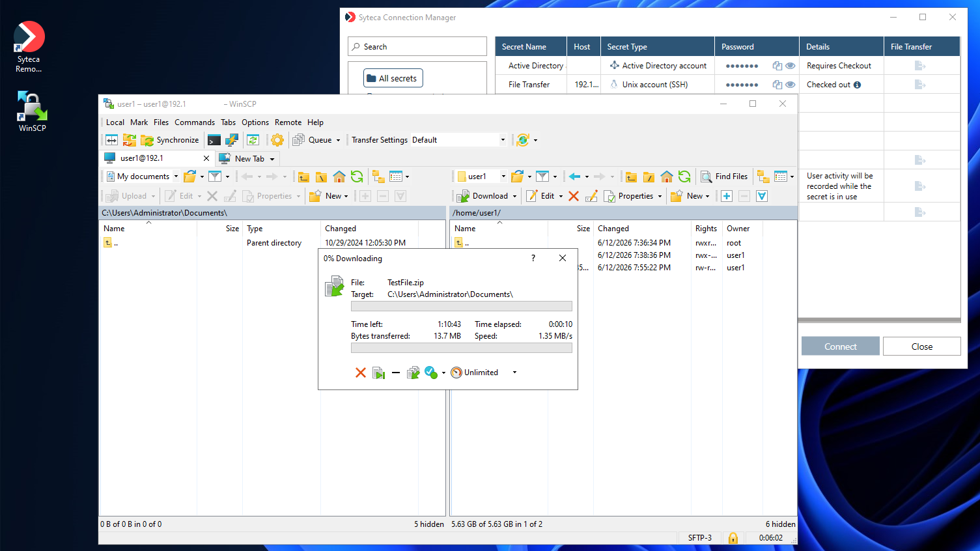980x551 pixels.
Task: Sort remote panel by Changed column
Action: point(642,229)
